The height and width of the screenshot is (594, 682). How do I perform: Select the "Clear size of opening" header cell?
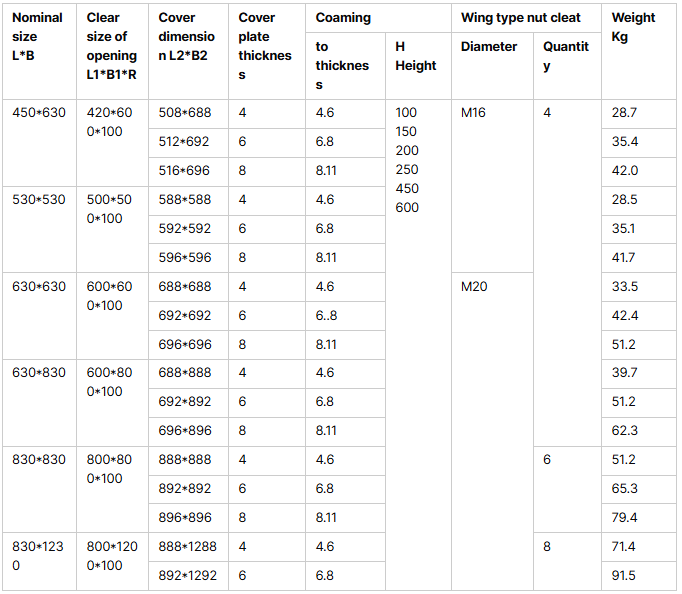pyautogui.click(x=112, y=46)
